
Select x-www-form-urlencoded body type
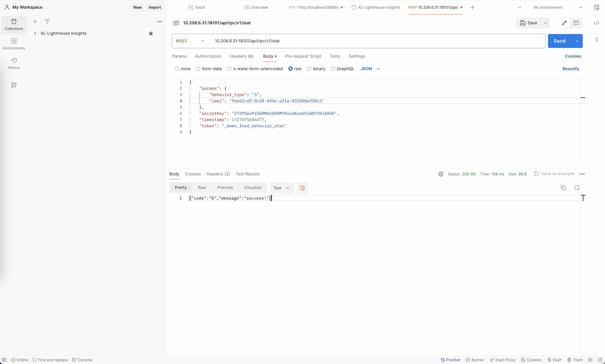point(229,69)
